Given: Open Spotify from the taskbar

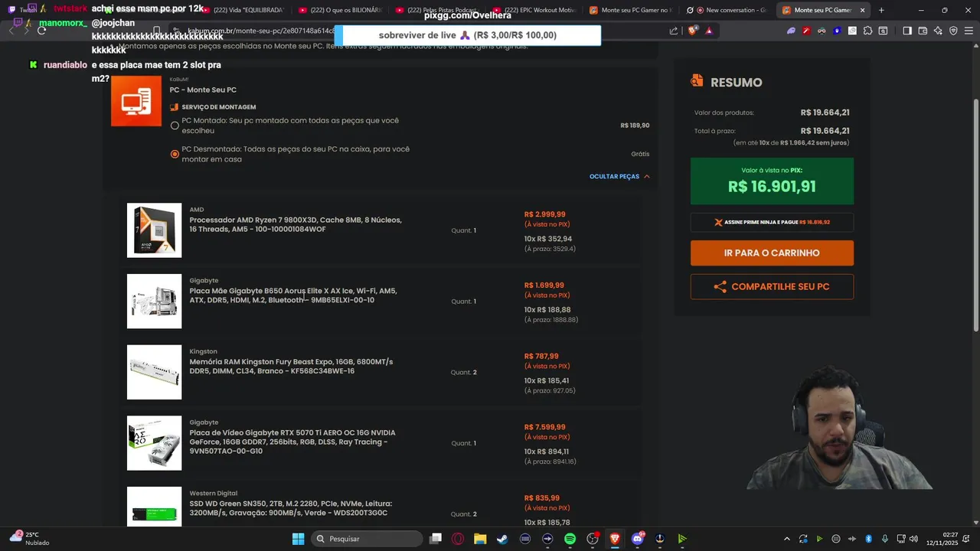Looking at the screenshot, I should (570, 539).
